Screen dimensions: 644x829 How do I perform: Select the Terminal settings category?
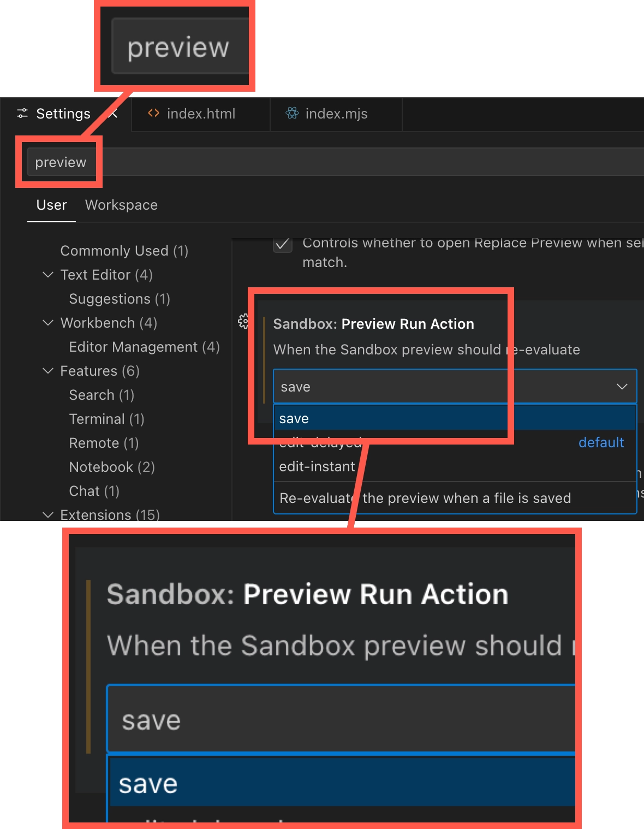click(106, 419)
